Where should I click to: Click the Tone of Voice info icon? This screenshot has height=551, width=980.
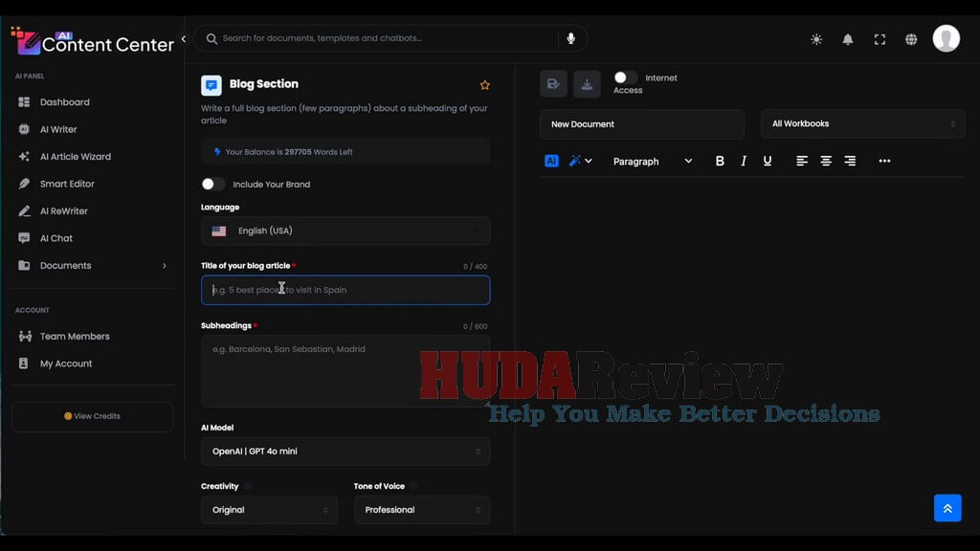pyautogui.click(x=413, y=486)
